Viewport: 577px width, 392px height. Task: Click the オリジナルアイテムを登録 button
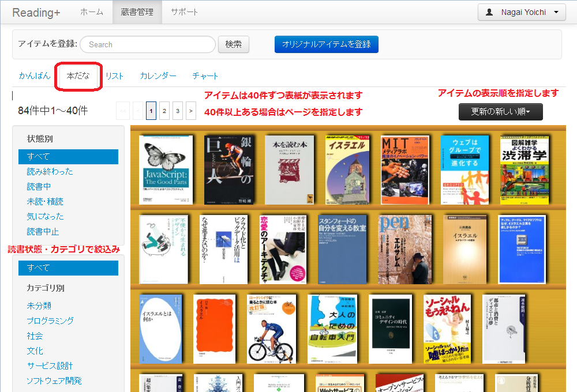pyautogui.click(x=327, y=44)
